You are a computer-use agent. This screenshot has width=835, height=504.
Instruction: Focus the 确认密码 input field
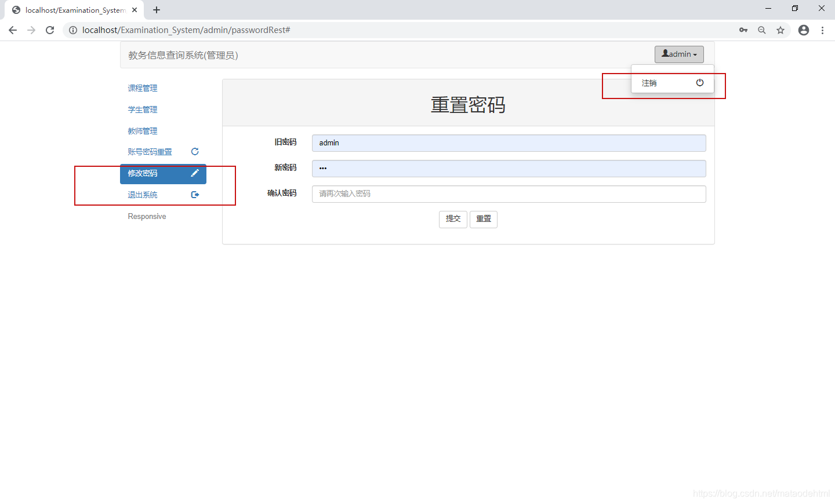tap(509, 194)
